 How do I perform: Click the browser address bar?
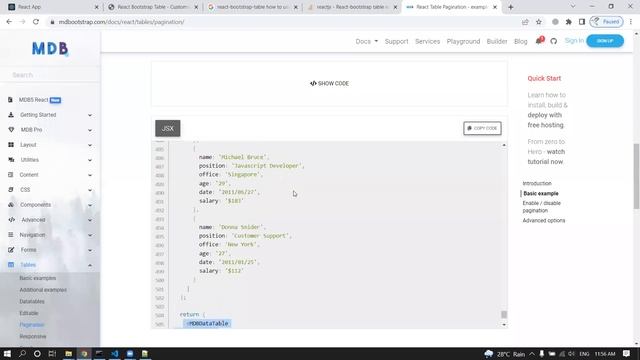(x=282, y=22)
